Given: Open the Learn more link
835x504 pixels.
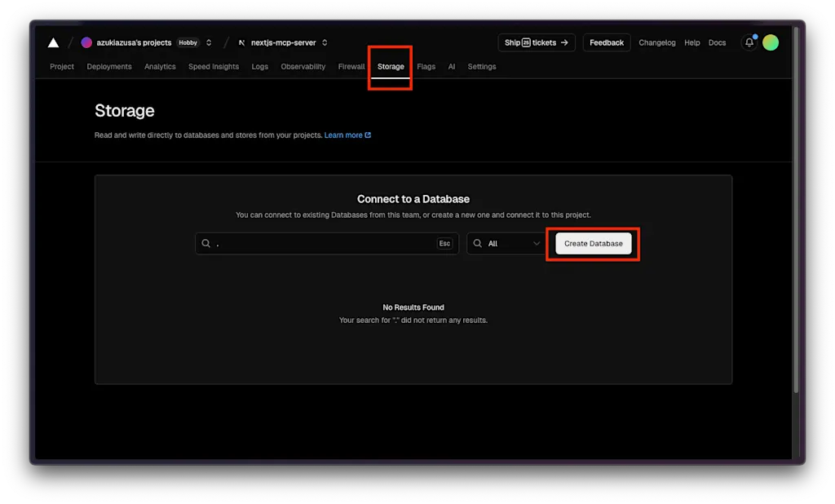Looking at the screenshot, I should click(x=343, y=135).
